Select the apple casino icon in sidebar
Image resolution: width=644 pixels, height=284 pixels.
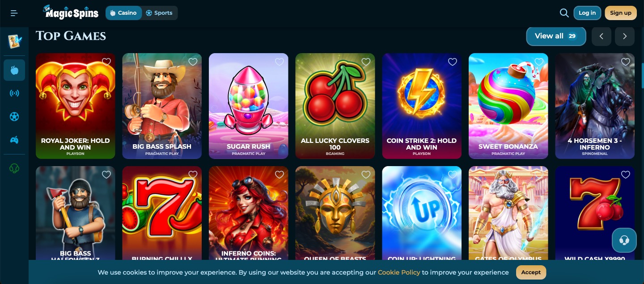pos(14,70)
